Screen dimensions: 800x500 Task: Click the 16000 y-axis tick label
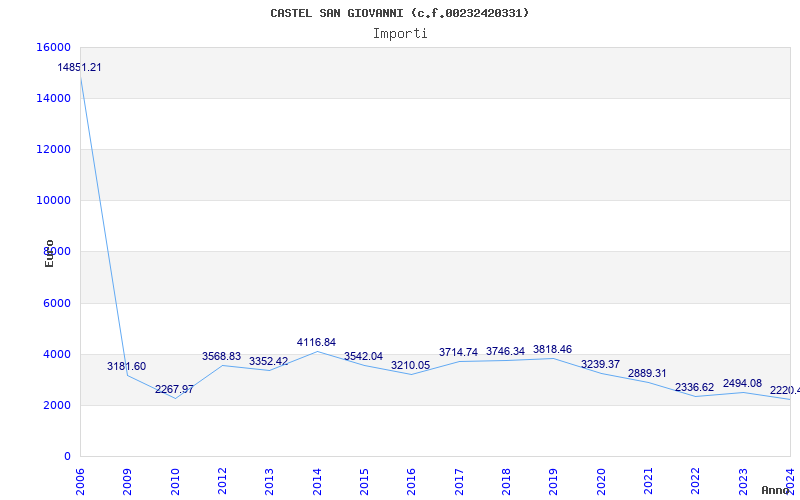tap(53, 47)
